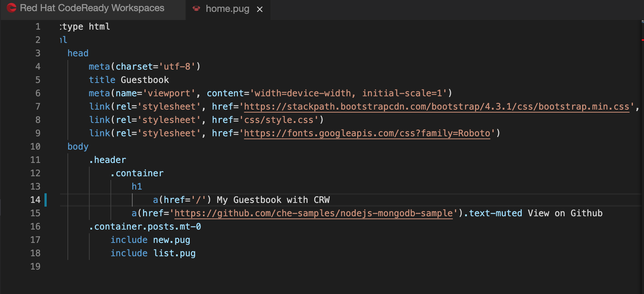
Task: Click 'My Guestbook with CRW' text
Action: tap(273, 200)
